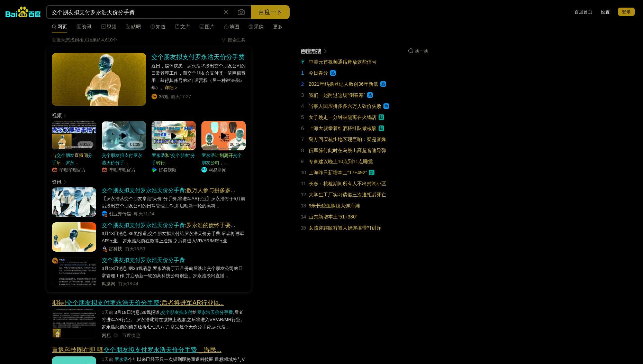This screenshot has width=643, height=364.
Task: Open hot search 专家建议晚上10点到11点睡觉
Action: [x=341, y=161]
